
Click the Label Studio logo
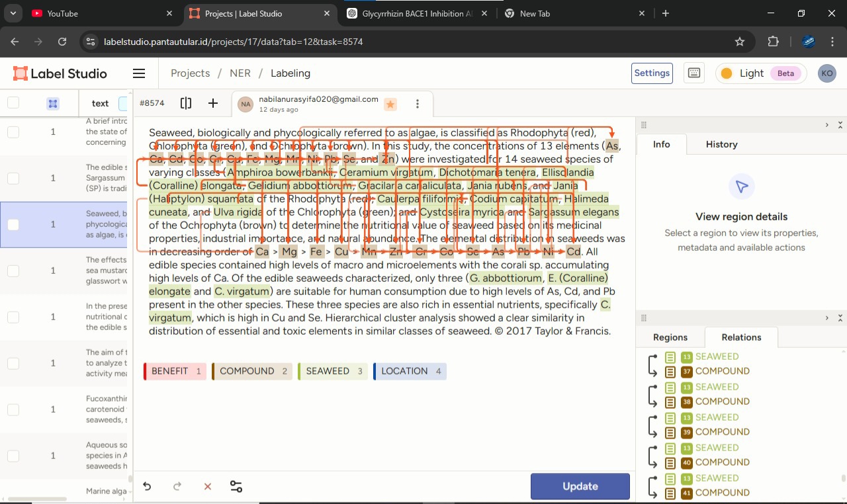coord(60,73)
